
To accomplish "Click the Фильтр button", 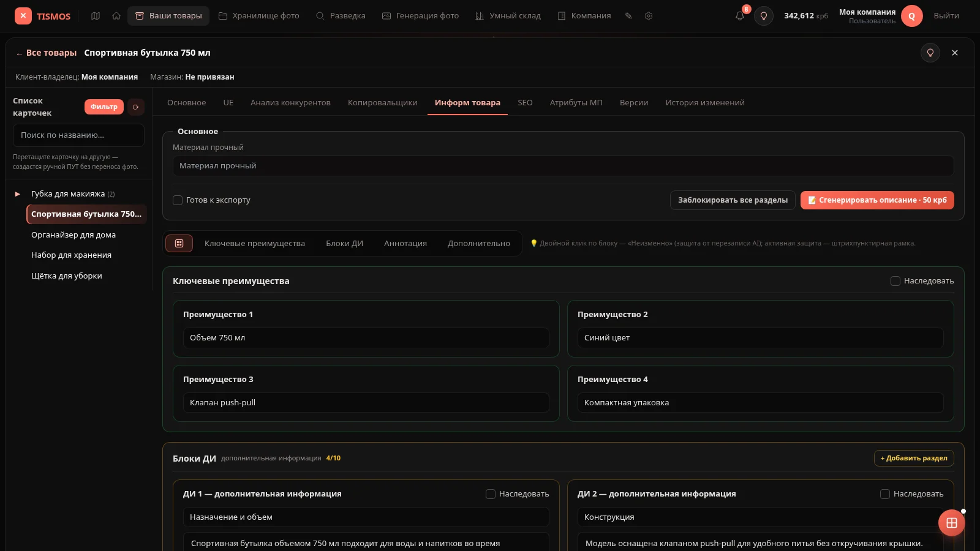I will click(104, 107).
